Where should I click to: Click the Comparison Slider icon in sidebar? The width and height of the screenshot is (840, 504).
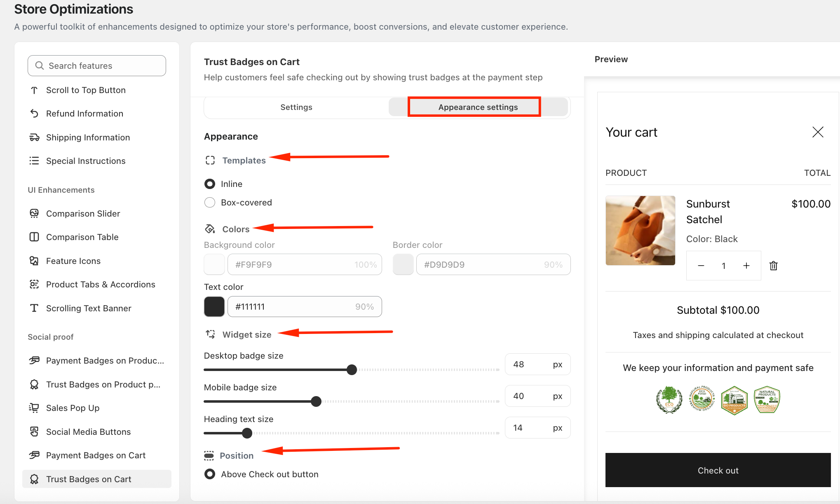tap(34, 213)
